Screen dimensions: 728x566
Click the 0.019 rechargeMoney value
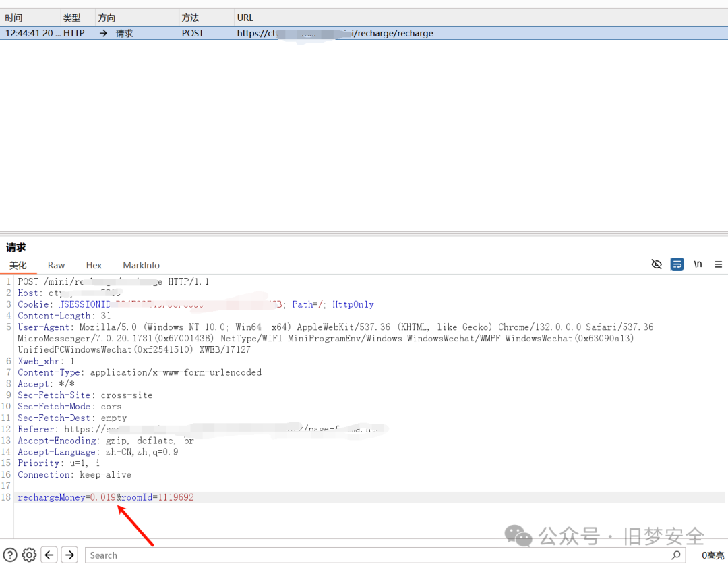tap(103, 497)
